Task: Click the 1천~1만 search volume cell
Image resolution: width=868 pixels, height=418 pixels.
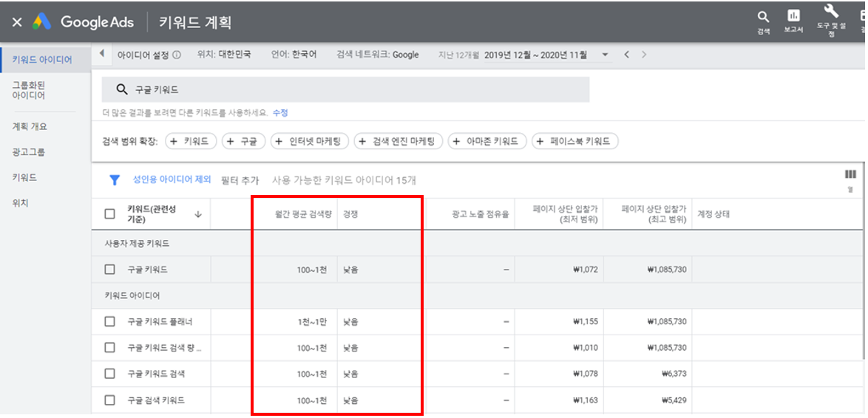Action: pyautogui.click(x=312, y=322)
